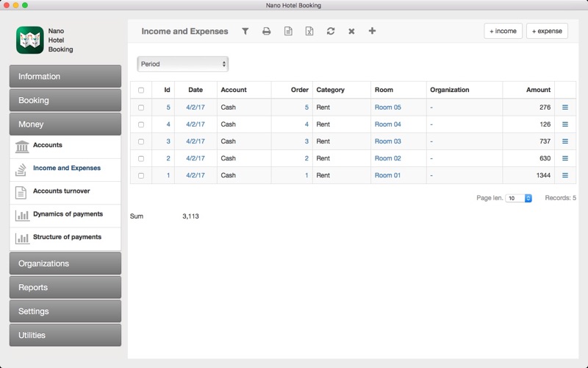Viewport: 588px width, 368px height.
Task: Click the plus add icon in toolbar
Action: pyautogui.click(x=372, y=31)
